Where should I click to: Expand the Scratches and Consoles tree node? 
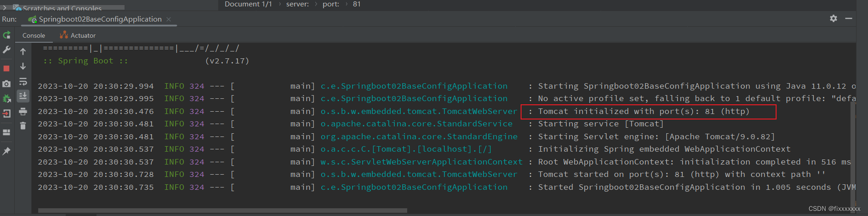[x=5, y=8]
